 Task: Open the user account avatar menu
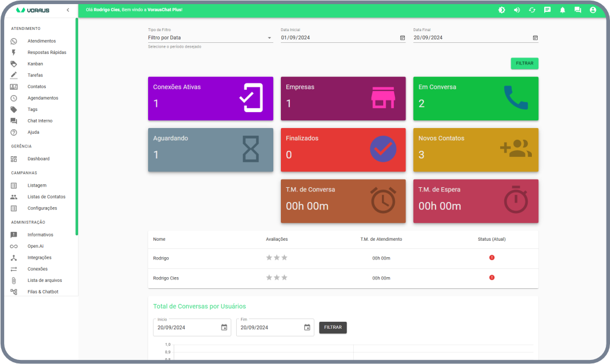pyautogui.click(x=593, y=10)
